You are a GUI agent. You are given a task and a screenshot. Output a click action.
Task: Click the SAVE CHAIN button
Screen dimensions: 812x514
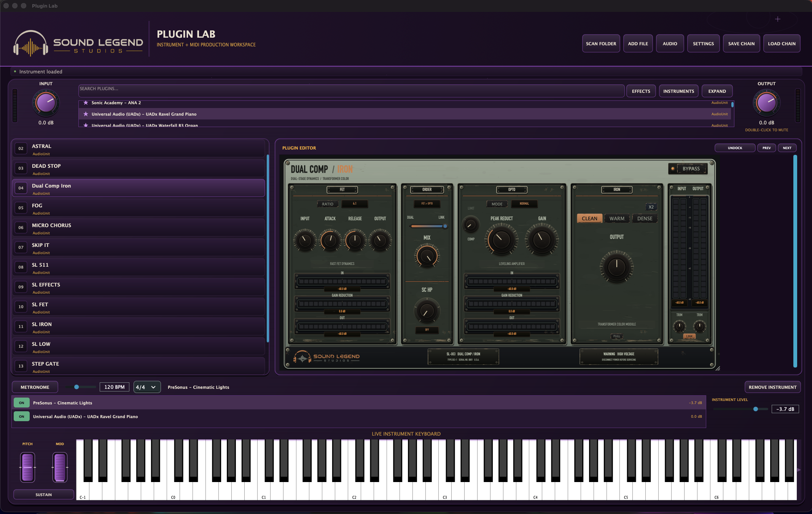(x=741, y=43)
